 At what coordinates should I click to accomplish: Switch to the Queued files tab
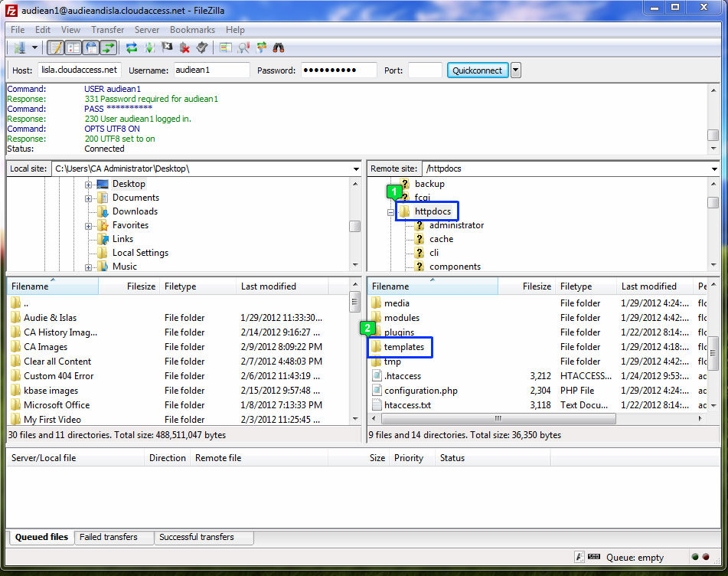coord(41,537)
